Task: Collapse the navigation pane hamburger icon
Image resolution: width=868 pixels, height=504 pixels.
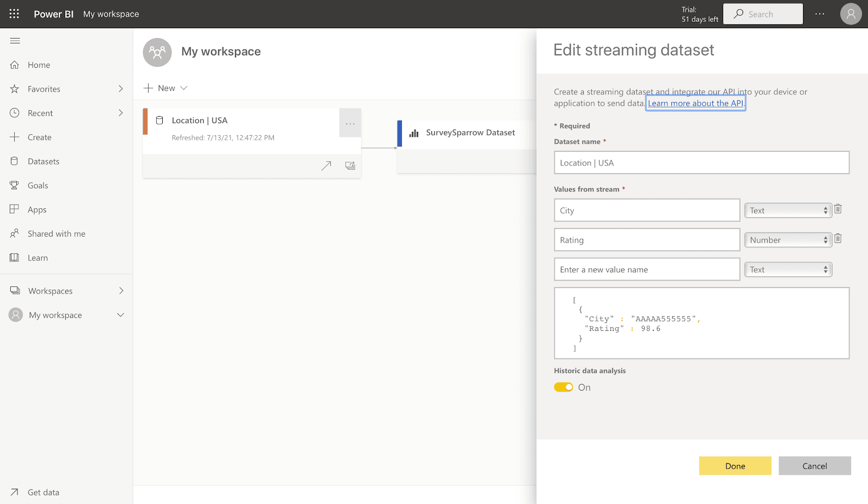Action: coord(15,41)
